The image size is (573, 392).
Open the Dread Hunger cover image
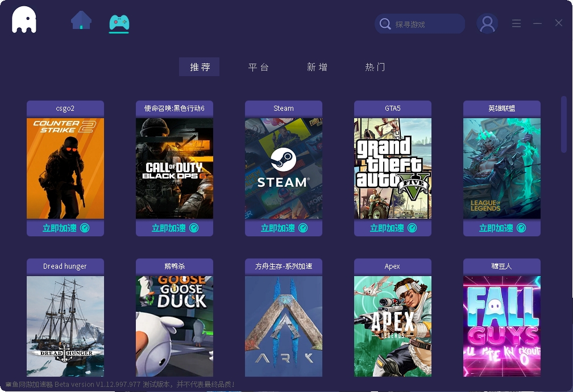pyautogui.click(x=65, y=326)
